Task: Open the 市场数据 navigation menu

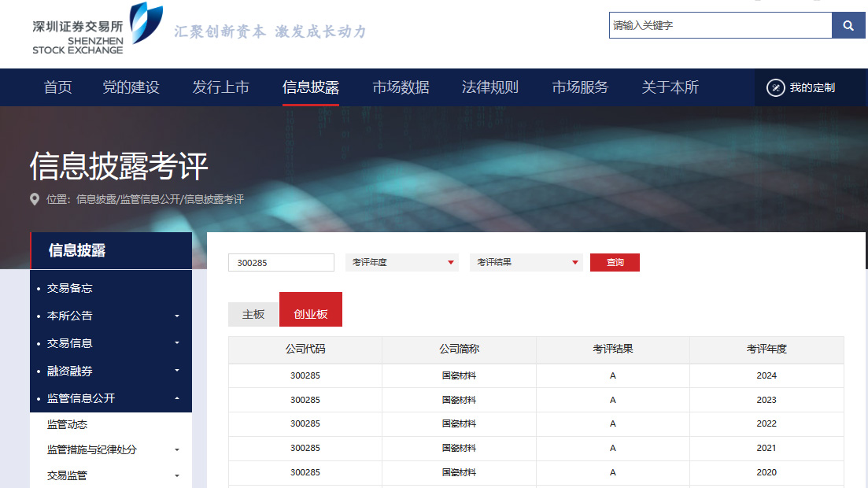Action: tap(401, 87)
